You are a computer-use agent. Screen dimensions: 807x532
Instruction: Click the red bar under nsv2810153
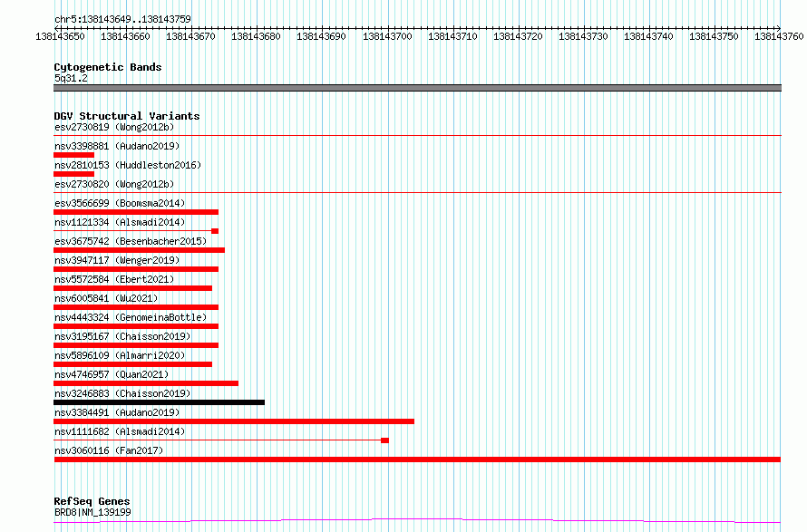click(x=73, y=174)
